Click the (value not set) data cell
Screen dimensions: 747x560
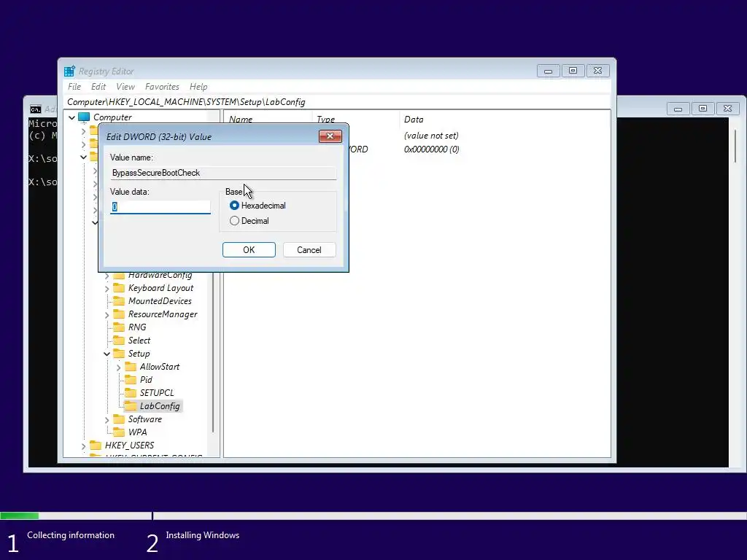431,136
